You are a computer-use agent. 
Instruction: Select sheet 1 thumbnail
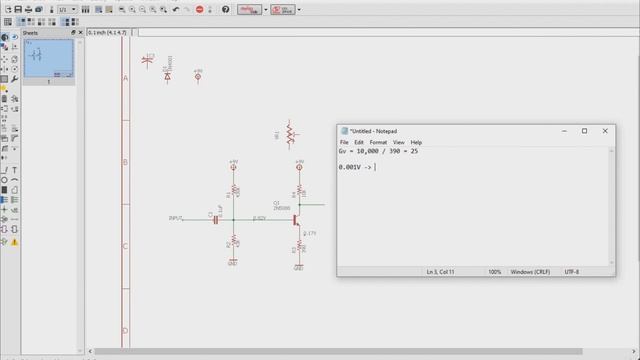(x=49, y=58)
